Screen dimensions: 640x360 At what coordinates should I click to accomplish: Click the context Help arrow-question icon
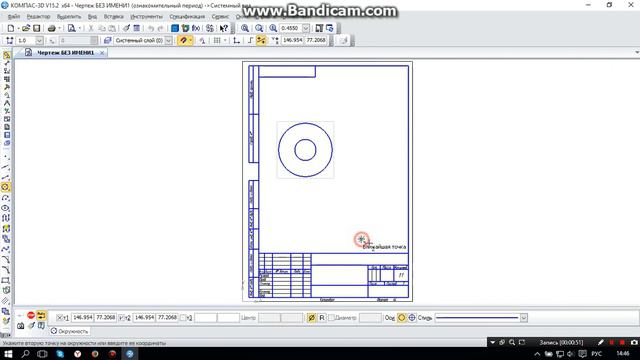224,28
